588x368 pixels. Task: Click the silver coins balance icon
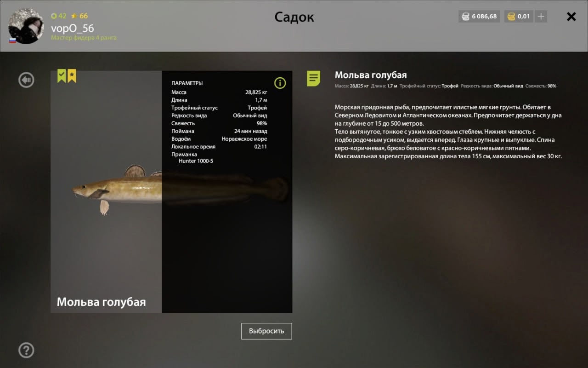point(465,17)
